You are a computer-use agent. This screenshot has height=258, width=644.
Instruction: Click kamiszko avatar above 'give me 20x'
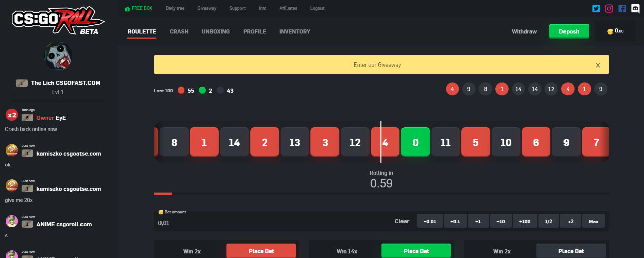(x=12, y=185)
